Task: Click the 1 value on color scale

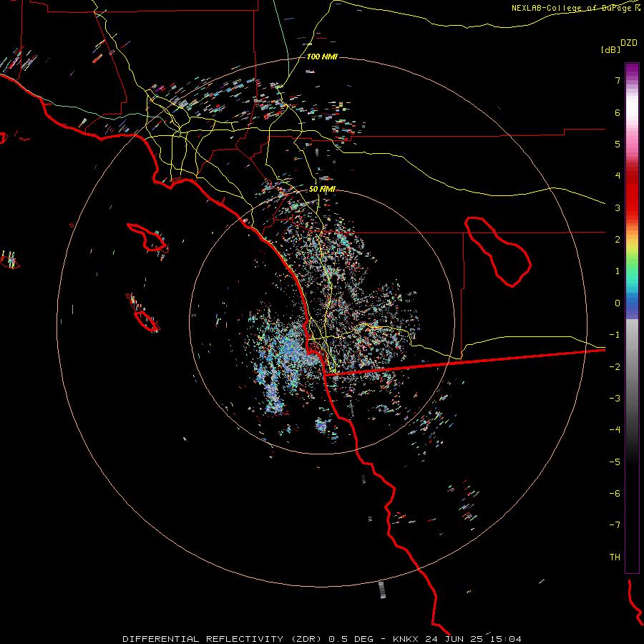Action: pos(618,271)
